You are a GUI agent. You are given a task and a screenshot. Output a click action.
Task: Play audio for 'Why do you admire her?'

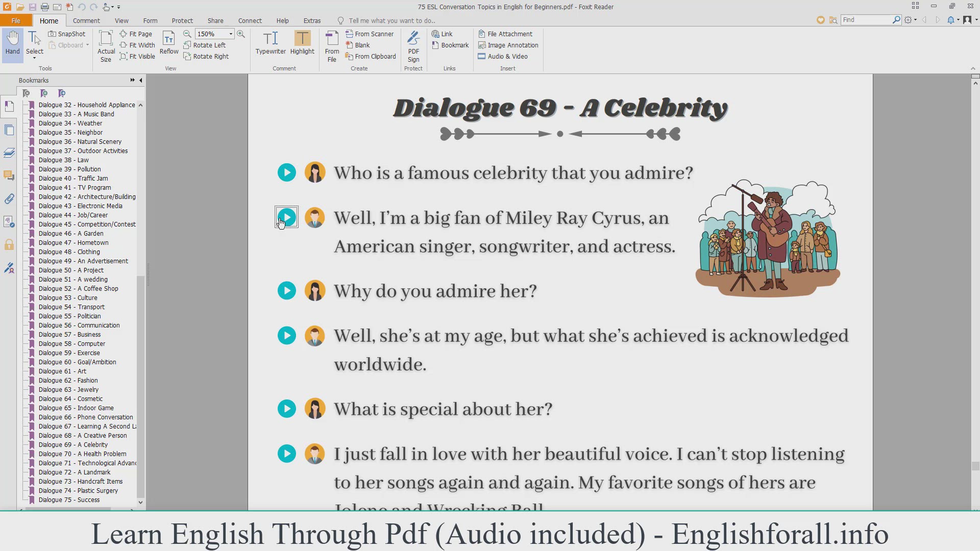click(x=287, y=291)
